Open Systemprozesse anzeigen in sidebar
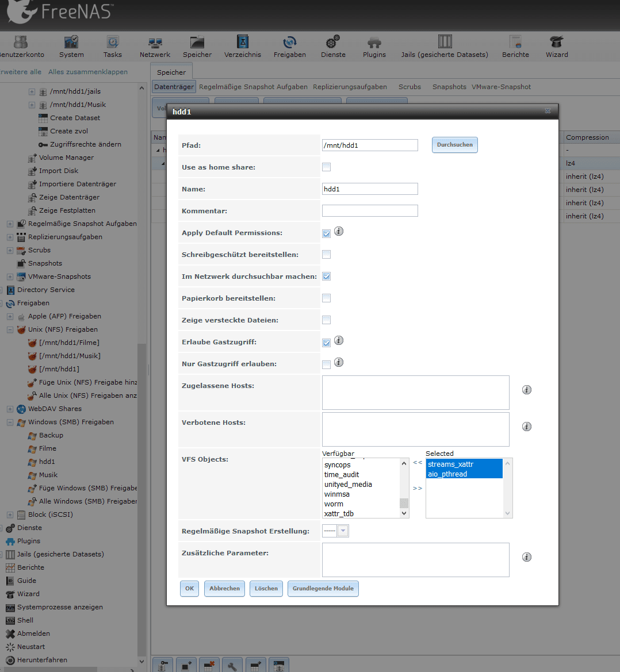Viewport: 620px width, 672px height. [x=60, y=607]
